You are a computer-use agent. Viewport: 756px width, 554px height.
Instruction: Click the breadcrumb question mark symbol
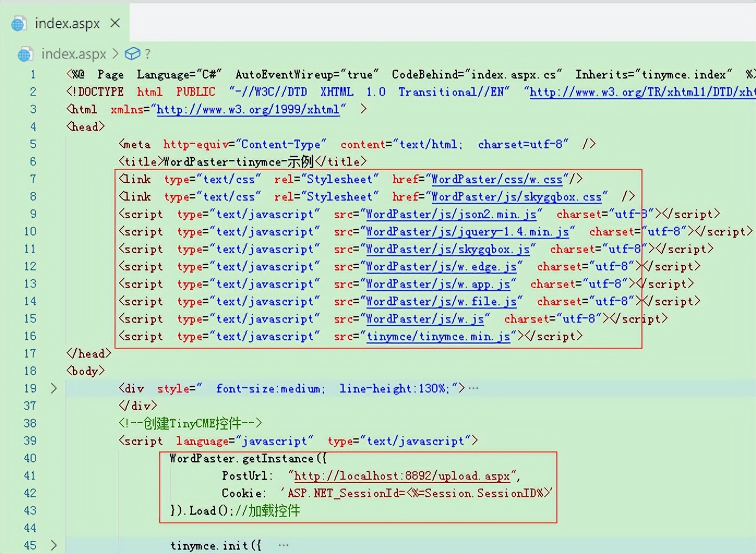point(147,53)
